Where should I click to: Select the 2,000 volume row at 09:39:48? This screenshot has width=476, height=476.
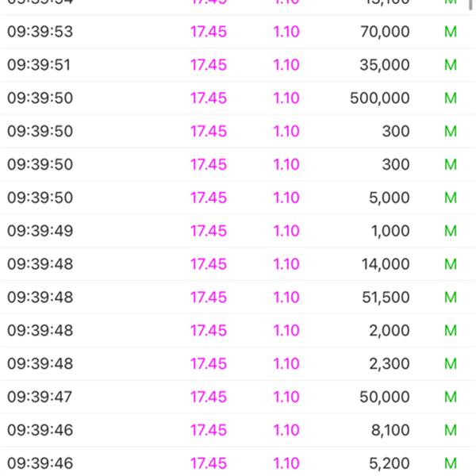pos(238,330)
